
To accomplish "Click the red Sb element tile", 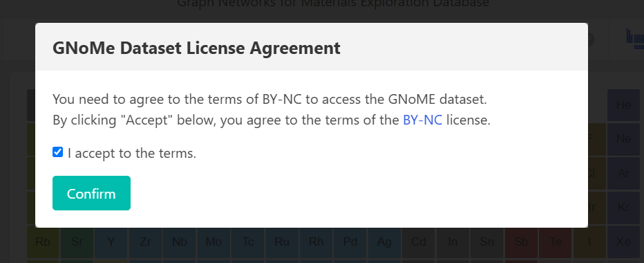I will (521, 242).
